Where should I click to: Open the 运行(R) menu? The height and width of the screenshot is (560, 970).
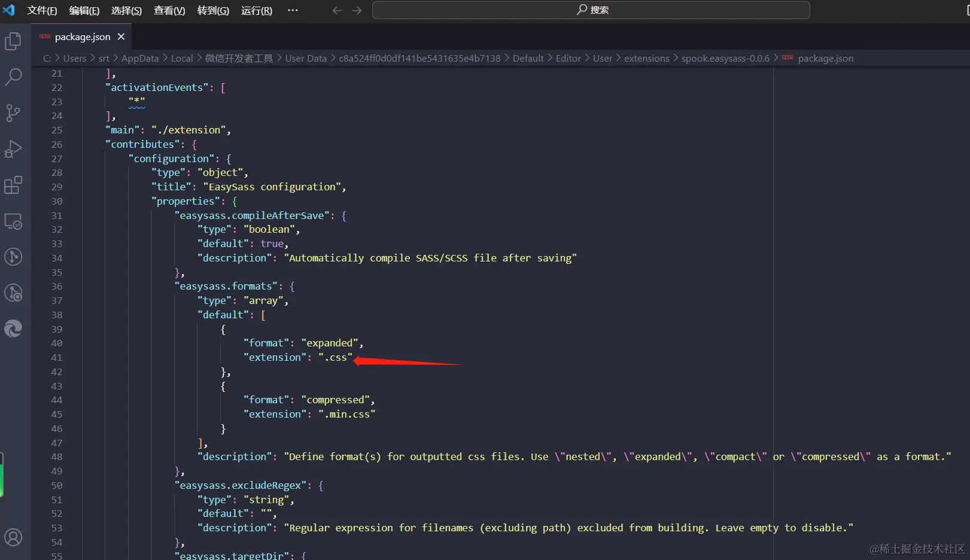coord(257,10)
